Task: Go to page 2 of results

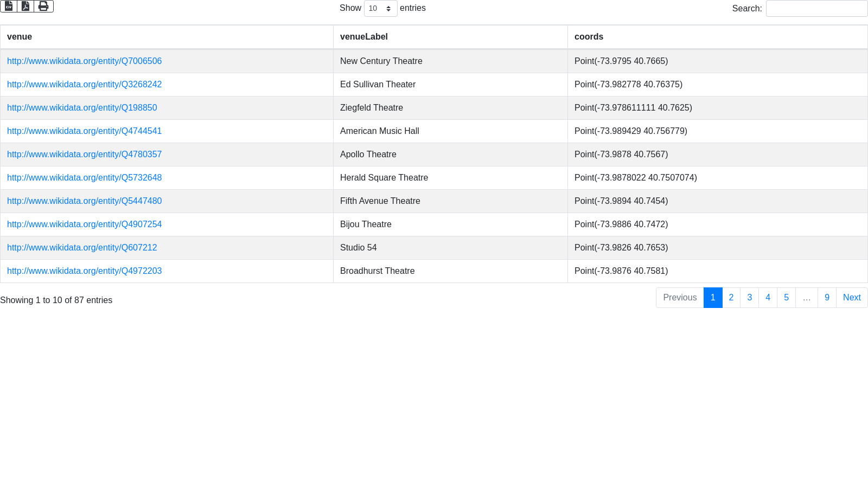Action: tap(731, 298)
